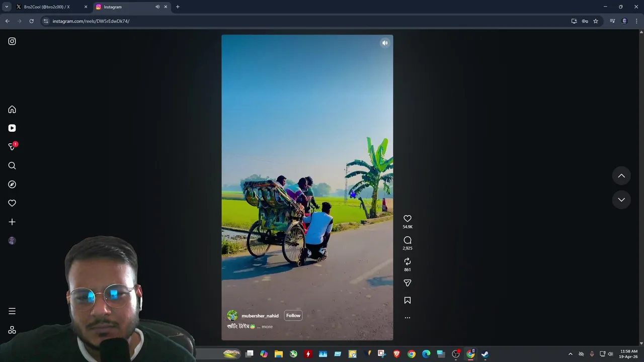Install the Instagram app from address bar
Screen dimensions: 644x362
coord(574,21)
